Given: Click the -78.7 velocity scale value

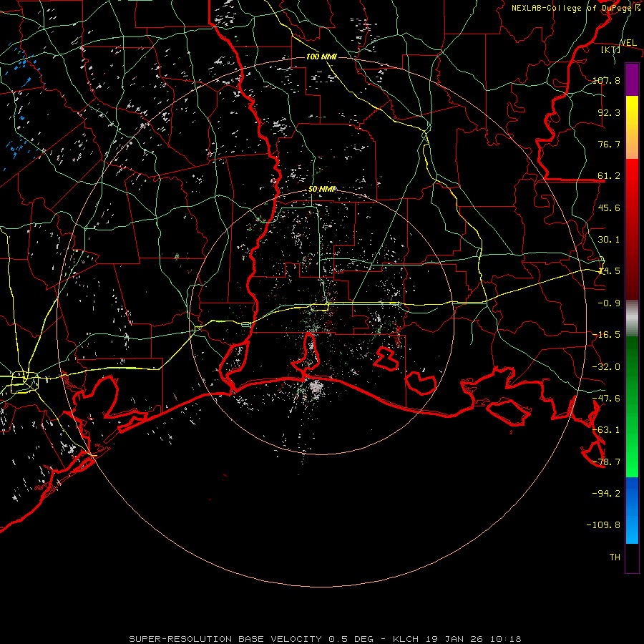Looking at the screenshot, I should point(606,462).
